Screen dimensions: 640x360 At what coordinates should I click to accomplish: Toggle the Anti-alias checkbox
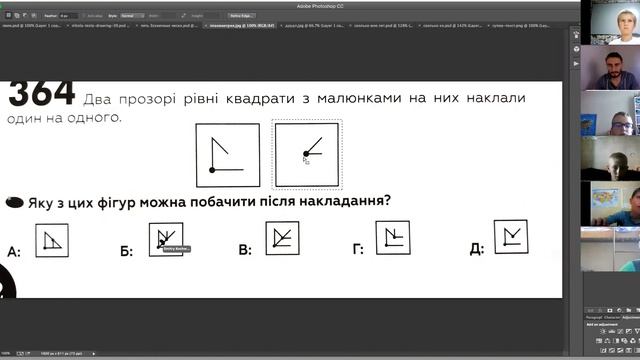coord(84,16)
